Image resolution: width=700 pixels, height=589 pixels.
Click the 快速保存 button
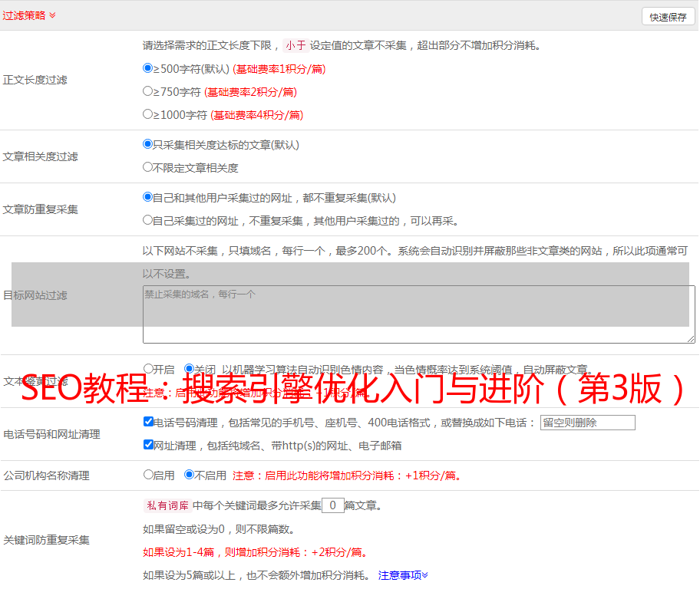(x=668, y=17)
